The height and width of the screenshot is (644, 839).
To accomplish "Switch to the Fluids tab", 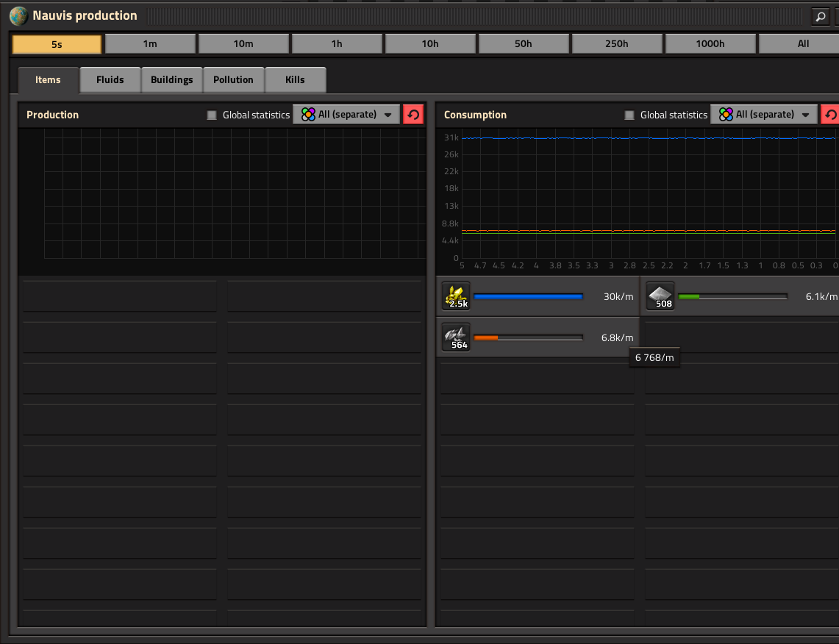I will click(110, 79).
